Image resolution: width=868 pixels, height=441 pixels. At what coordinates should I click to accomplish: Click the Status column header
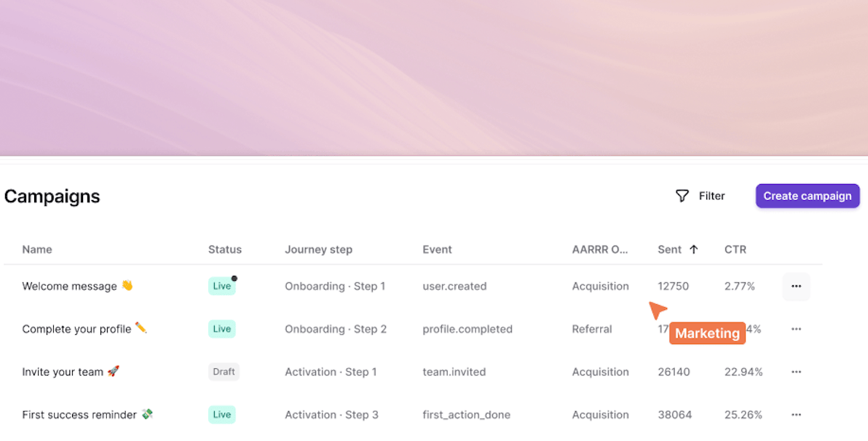(225, 250)
